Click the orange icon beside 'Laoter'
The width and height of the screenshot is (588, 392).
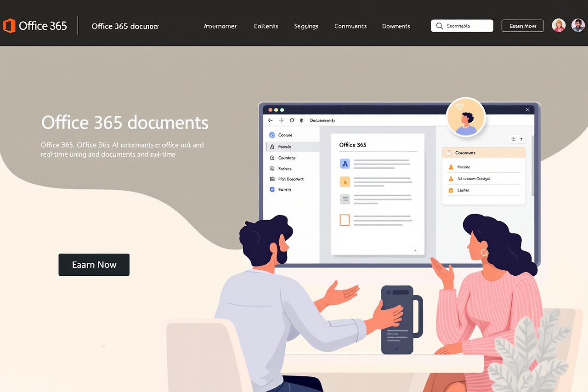click(x=451, y=190)
